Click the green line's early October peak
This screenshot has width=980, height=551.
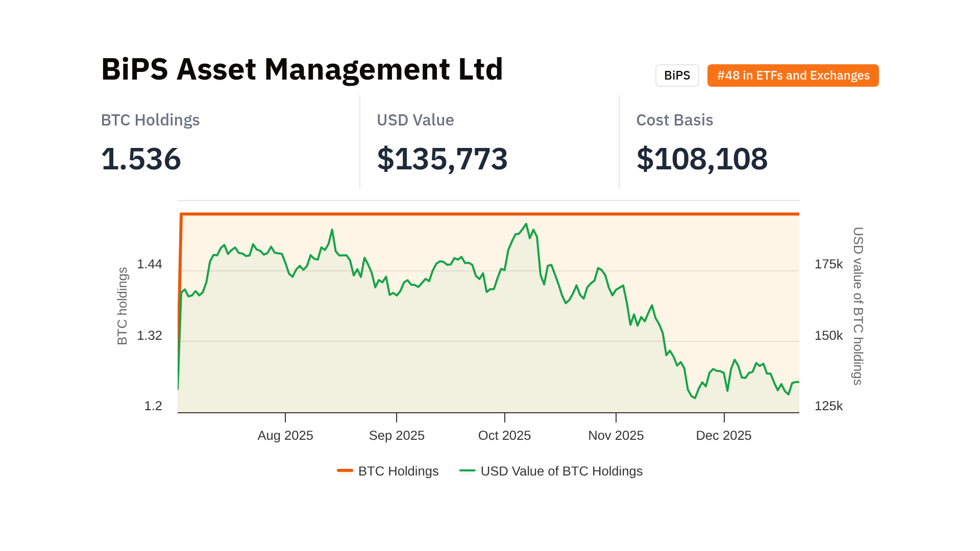pyautogui.click(x=526, y=224)
